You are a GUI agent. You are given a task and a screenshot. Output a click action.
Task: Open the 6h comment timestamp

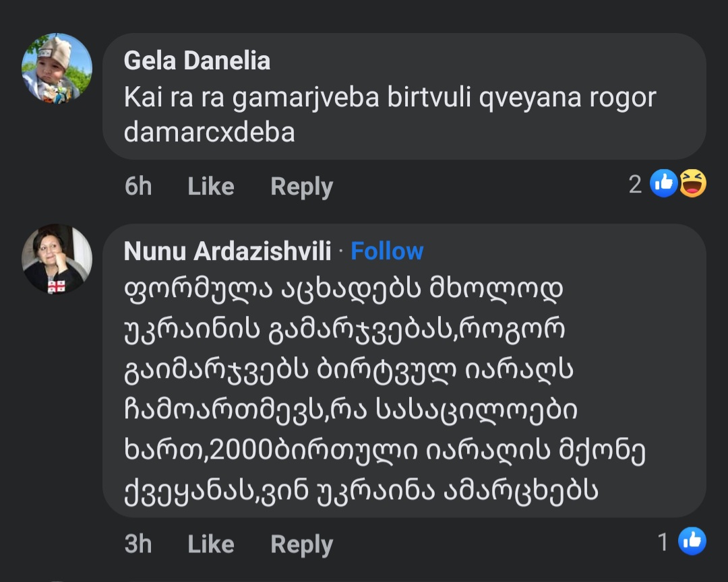coord(138,187)
